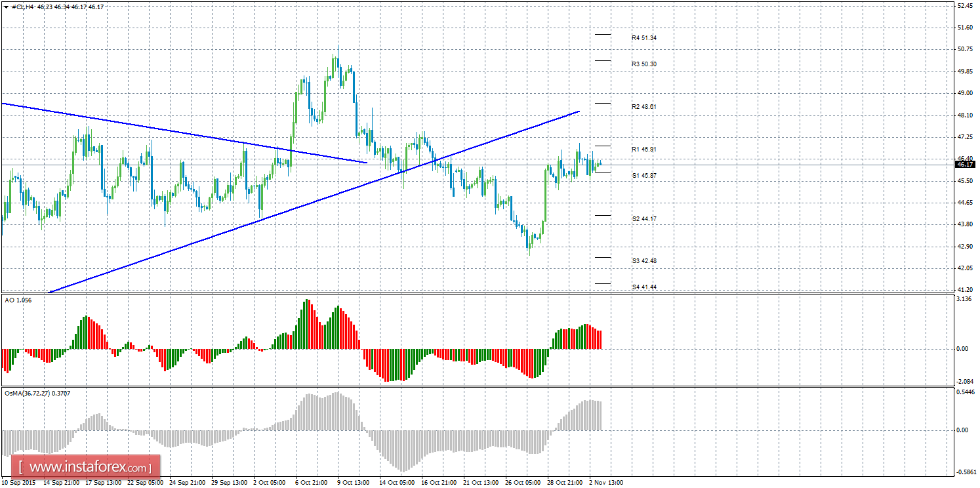The width and height of the screenshot is (980, 488).
Task: Select the R4 51.34 pivot label
Action: [x=644, y=38]
